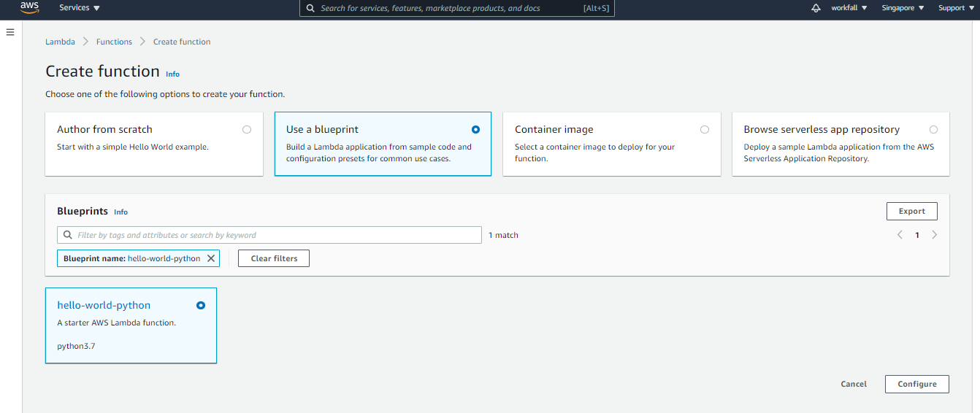This screenshot has width=980, height=413.
Task: Click the Export button
Action: pos(912,211)
